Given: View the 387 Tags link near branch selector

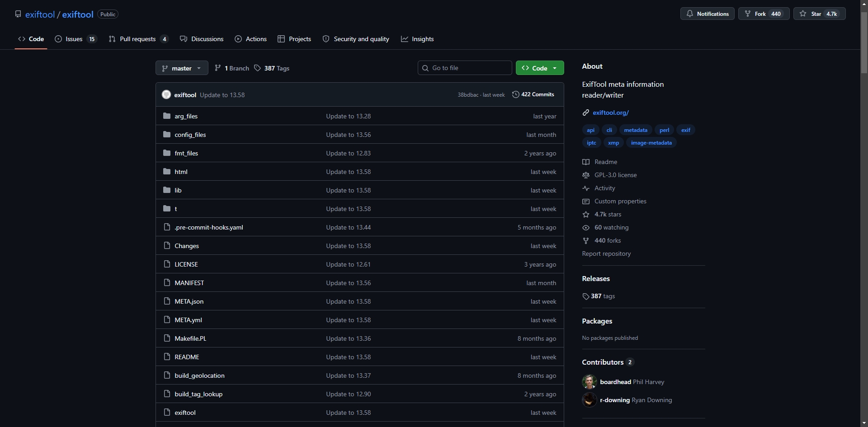Looking at the screenshot, I should [x=272, y=68].
